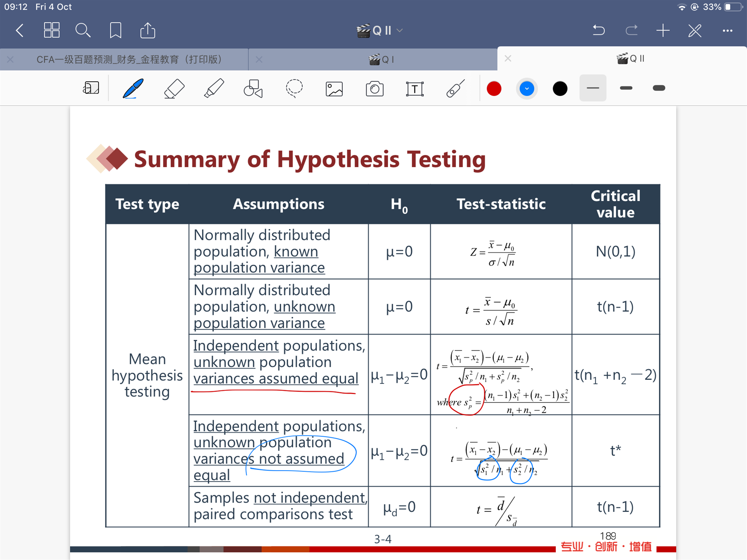Tap the 3-4 footer label
The height and width of the screenshot is (560, 747).
pos(383,539)
